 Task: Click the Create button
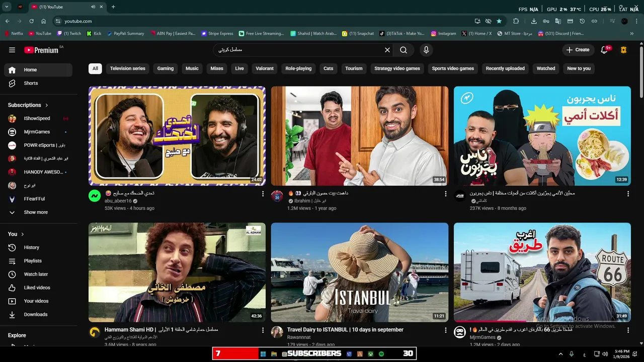pos(578,50)
